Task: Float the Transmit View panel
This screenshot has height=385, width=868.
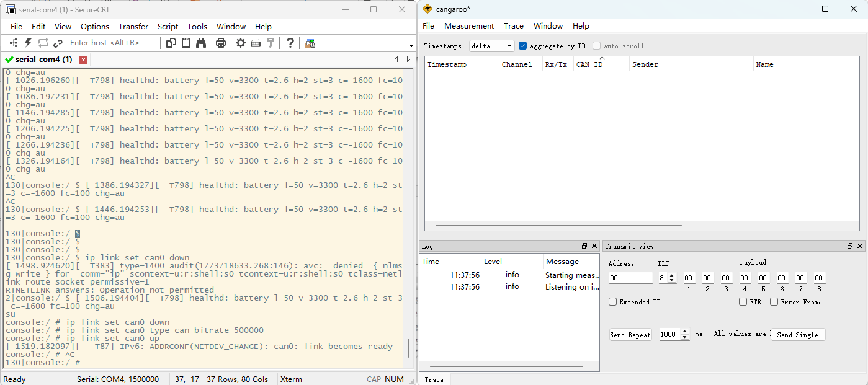Action: click(850, 246)
